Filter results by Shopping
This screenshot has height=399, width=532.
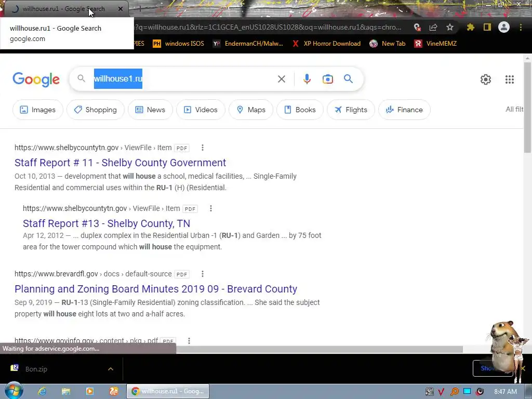tap(96, 110)
